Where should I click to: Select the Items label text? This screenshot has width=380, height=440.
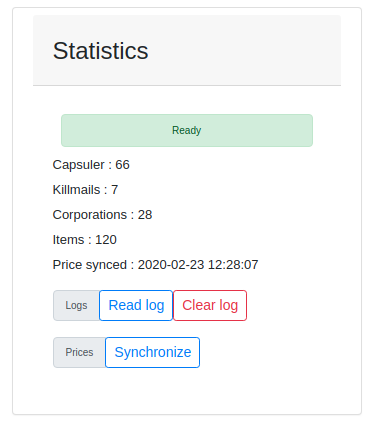pyautogui.click(x=68, y=240)
